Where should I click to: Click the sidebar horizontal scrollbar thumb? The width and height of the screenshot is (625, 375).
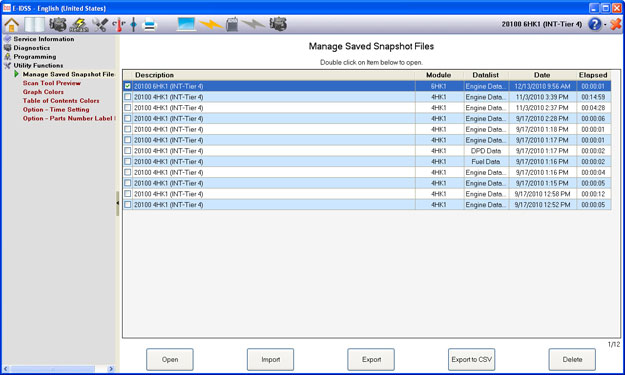tap(53, 369)
